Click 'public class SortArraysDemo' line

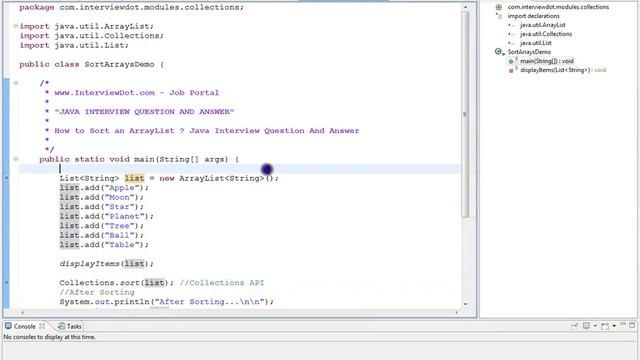[91, 64]
